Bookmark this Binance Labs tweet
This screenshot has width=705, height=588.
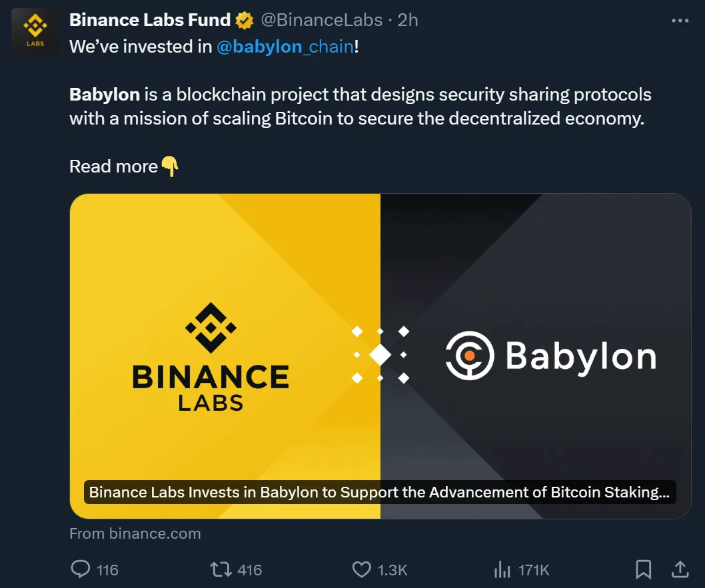tap(643, 569)
